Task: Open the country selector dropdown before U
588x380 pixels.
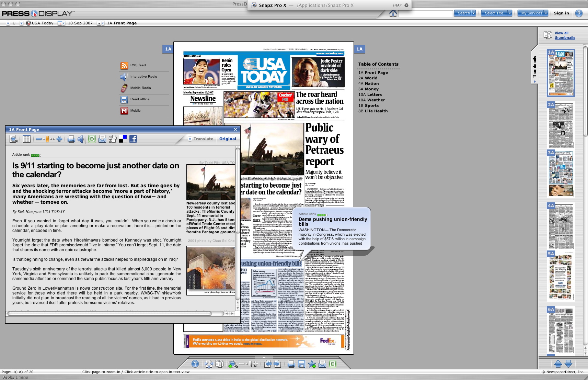Action: [x=8, y=23]
